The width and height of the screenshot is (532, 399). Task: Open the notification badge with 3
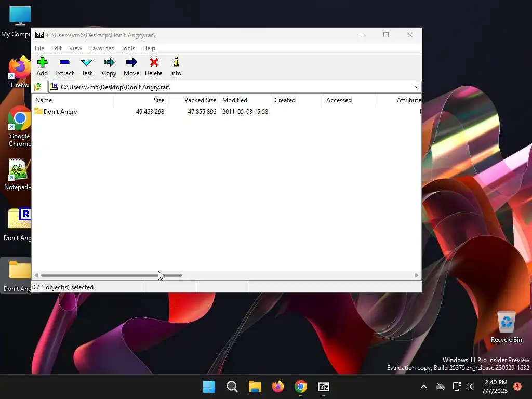(517, 386)
